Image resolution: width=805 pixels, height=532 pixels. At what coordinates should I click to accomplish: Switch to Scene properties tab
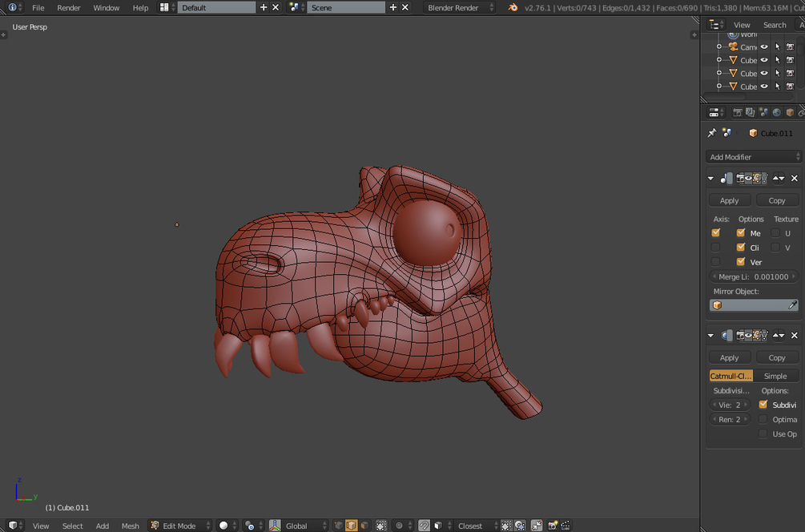click(x=763, y=112)
